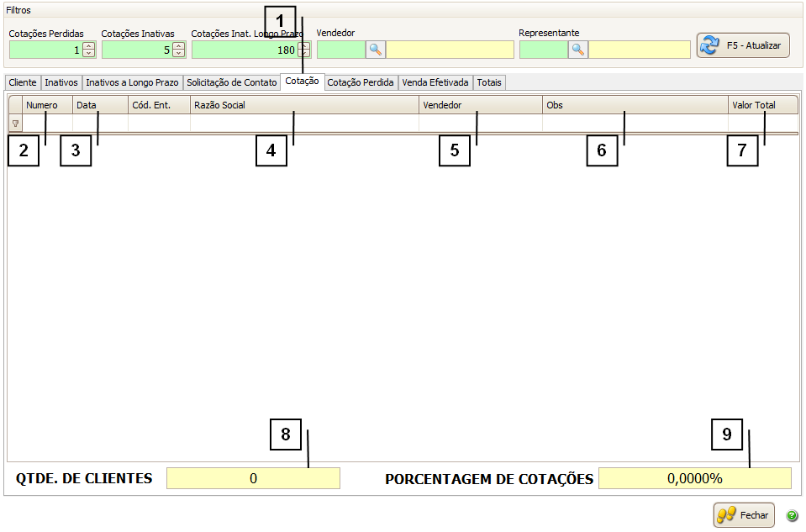This screenshot has height=532, width=806.
Task: Open the Inativos tab
Action: [x=61, y=82]
